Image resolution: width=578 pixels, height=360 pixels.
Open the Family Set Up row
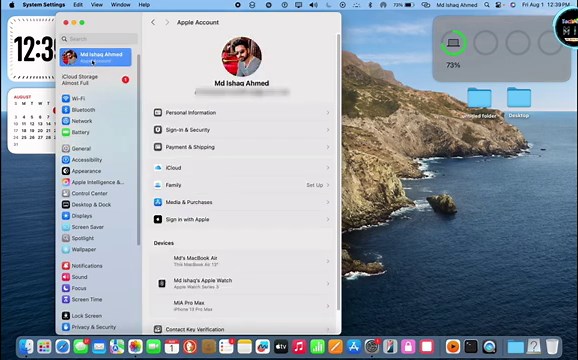coord(241,185)
